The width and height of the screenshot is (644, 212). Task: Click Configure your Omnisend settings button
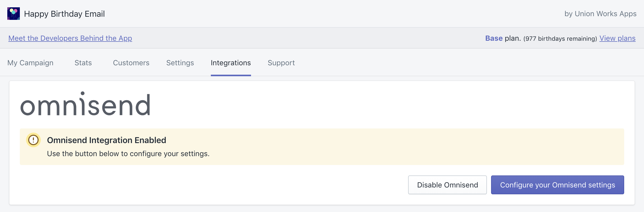(557, 185)
